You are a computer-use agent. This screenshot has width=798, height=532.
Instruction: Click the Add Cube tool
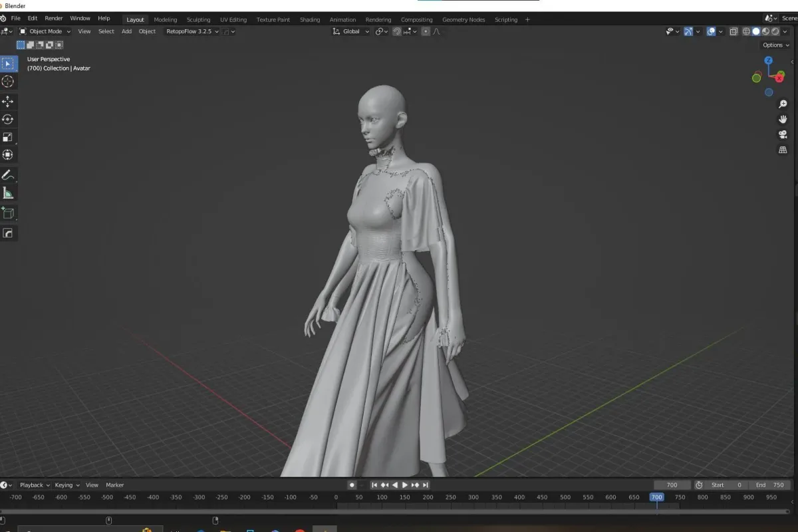[x=8, y=213]
